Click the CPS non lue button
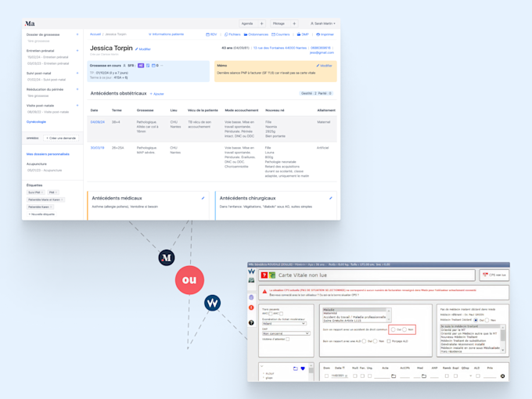The height and width of the screenshot is (399, 532). 494,275
